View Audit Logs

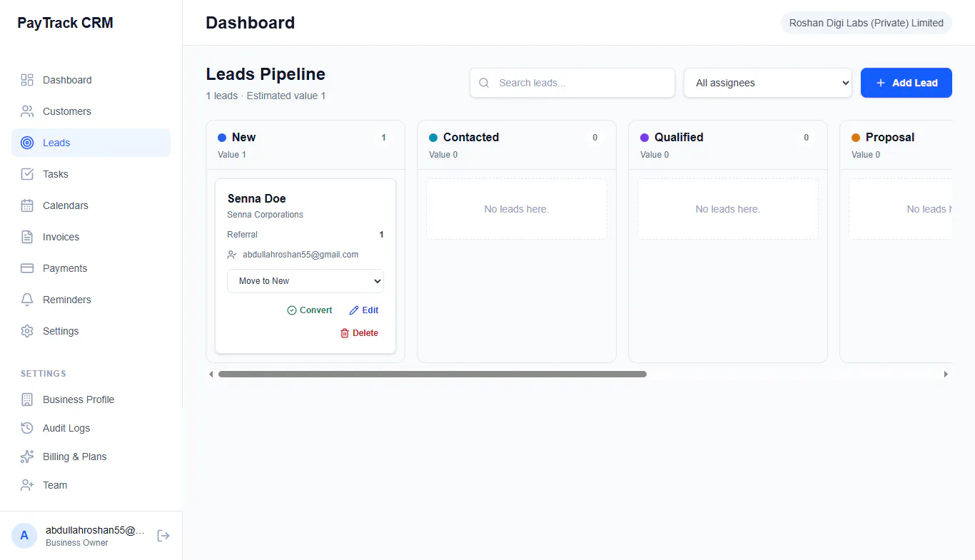[91, 428]
